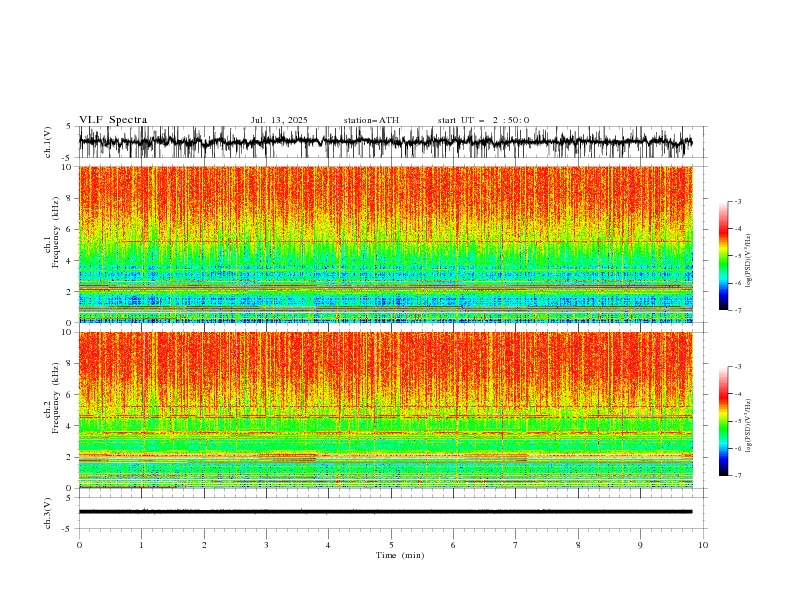Click the time axis tick label '5'

[x=391, y=545]
